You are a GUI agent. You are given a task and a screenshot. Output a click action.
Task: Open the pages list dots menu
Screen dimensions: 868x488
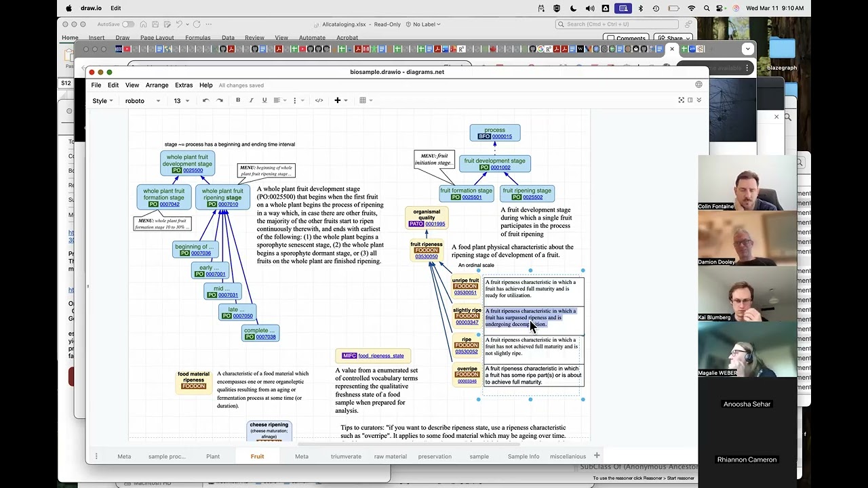pos(96,456)
